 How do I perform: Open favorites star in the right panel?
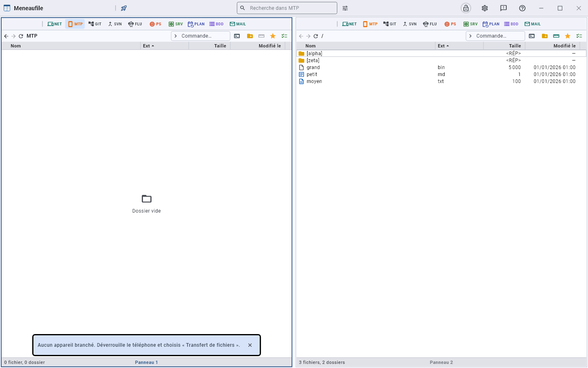click(568, 36)
